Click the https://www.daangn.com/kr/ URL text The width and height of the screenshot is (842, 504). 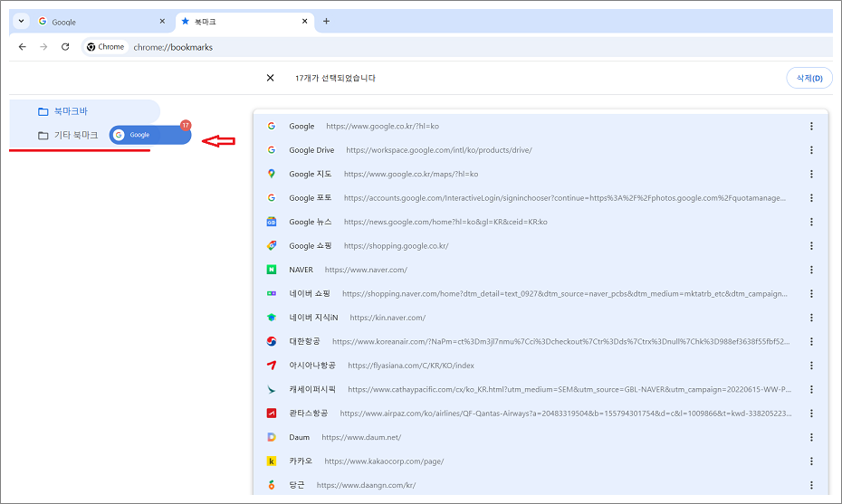click(367, 485)
